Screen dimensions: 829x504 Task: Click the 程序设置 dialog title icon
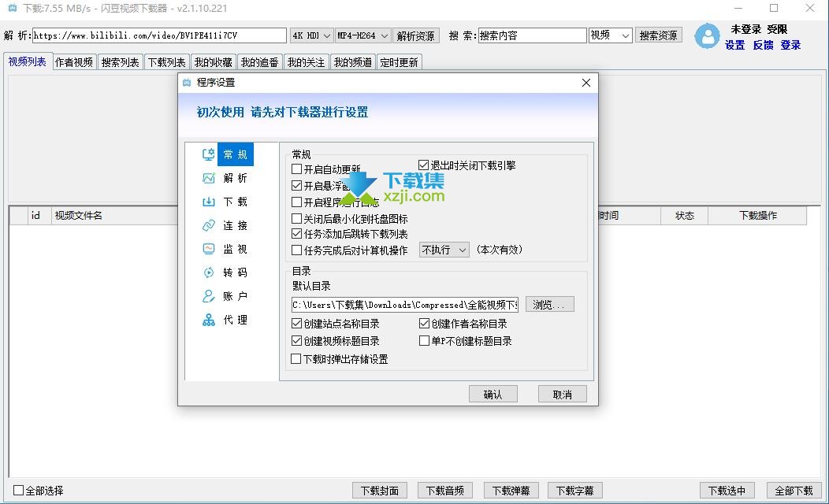point(187,83)
